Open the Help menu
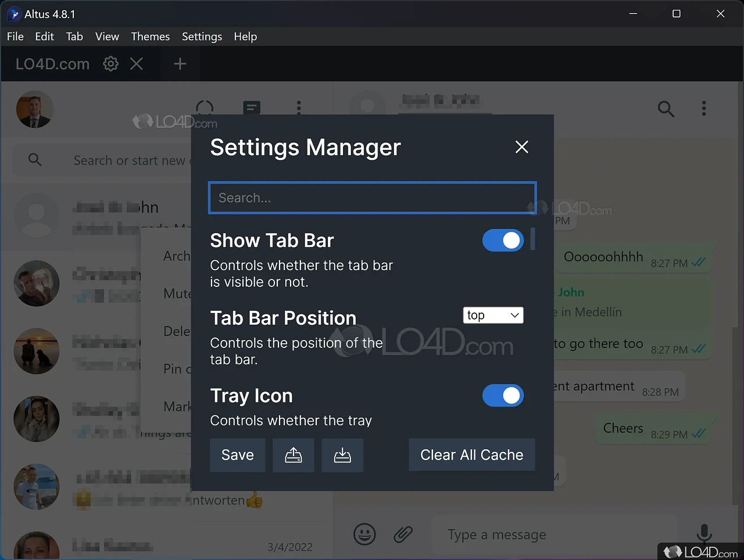744x560 pixels. click(245, 37)
